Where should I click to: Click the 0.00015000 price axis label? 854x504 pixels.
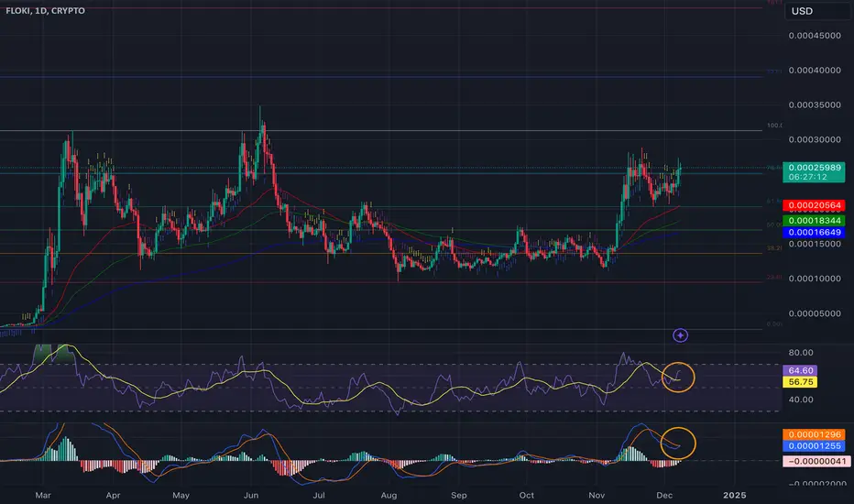815,244
